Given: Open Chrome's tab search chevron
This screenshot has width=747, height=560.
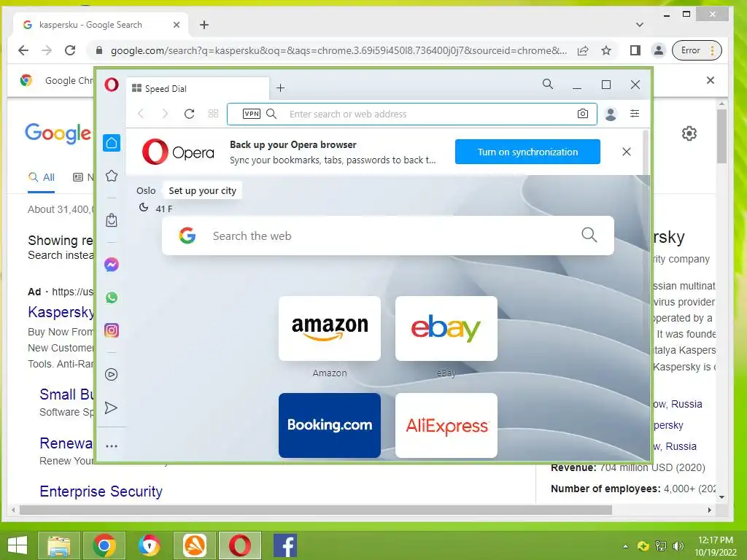Looking at the screenshot, I should [640, 25].
